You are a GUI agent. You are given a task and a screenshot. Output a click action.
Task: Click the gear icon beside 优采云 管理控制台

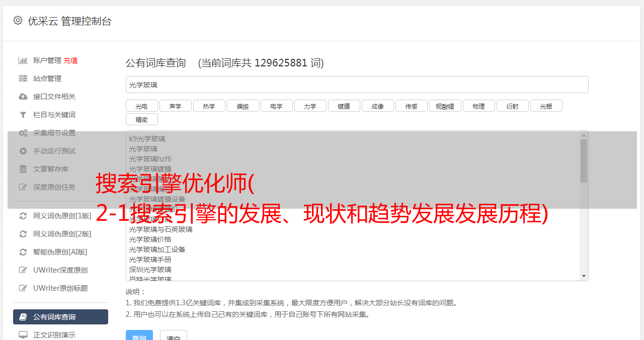[18, 21]
